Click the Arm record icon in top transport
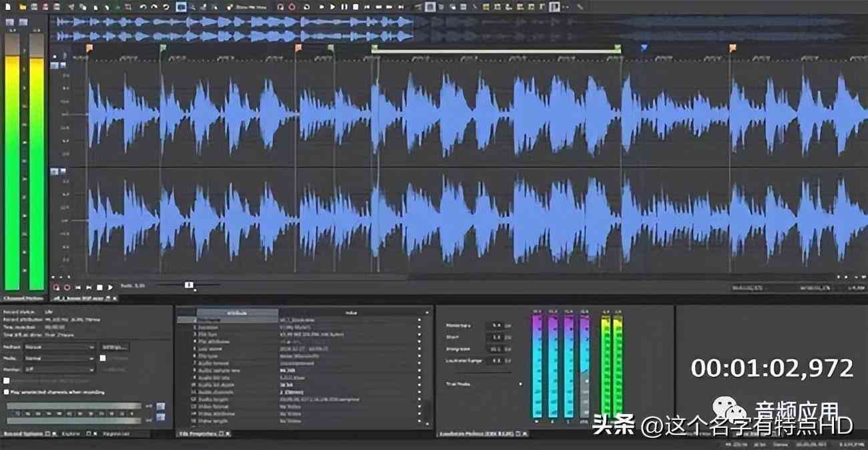 point(280,6)
